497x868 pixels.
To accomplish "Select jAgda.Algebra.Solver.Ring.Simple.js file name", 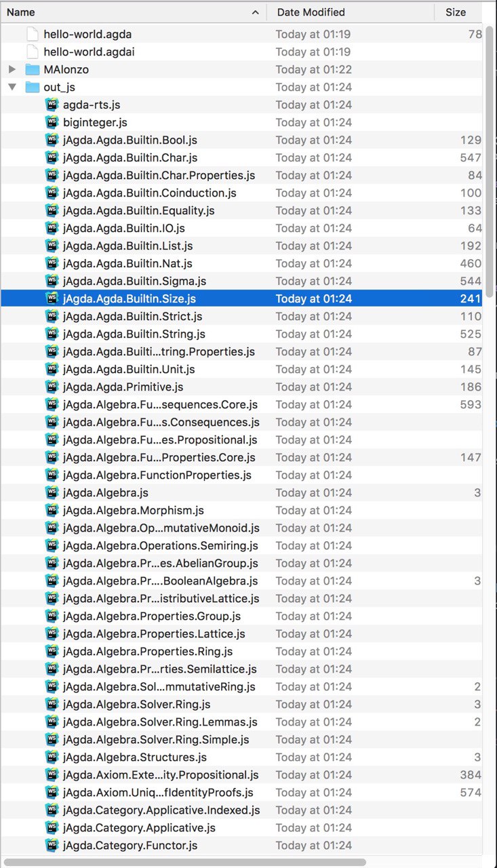I will 155,739.
